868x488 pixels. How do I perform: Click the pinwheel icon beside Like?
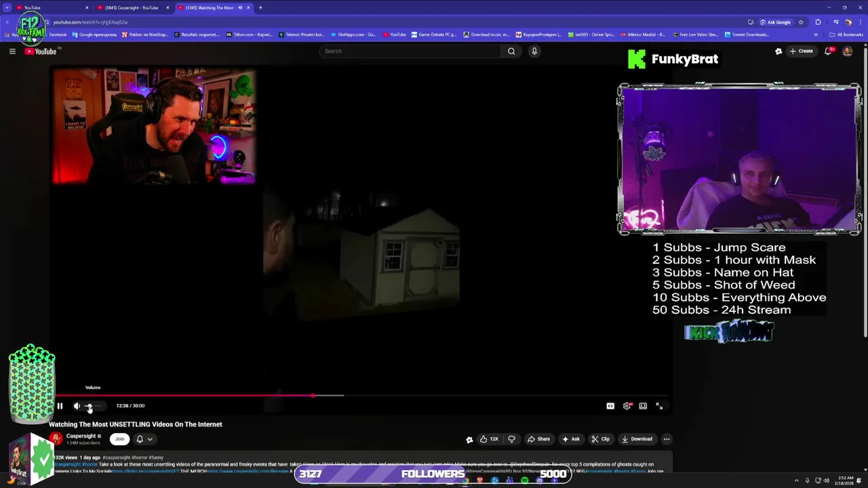click(469, 439)
